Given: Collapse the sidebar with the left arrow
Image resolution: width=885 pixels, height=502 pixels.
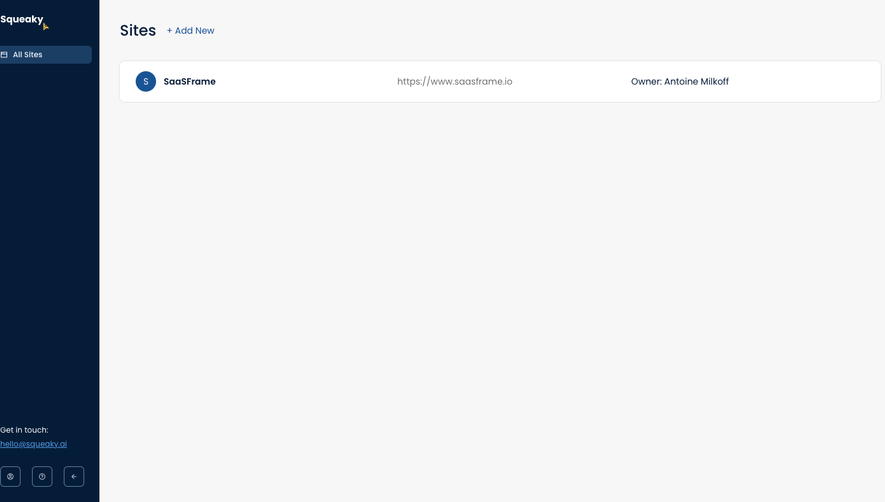Looking at the screenshot, I should tap(74, 477).
